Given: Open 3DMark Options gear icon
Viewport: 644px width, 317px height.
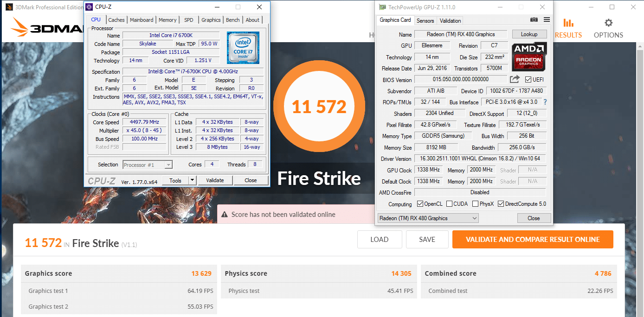Looking at the screenshot, I should pos(608,23).
